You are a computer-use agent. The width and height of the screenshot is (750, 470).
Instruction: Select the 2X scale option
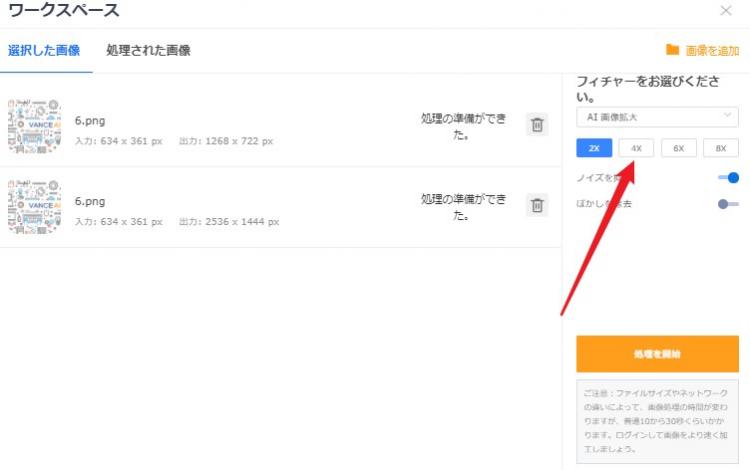594,148
